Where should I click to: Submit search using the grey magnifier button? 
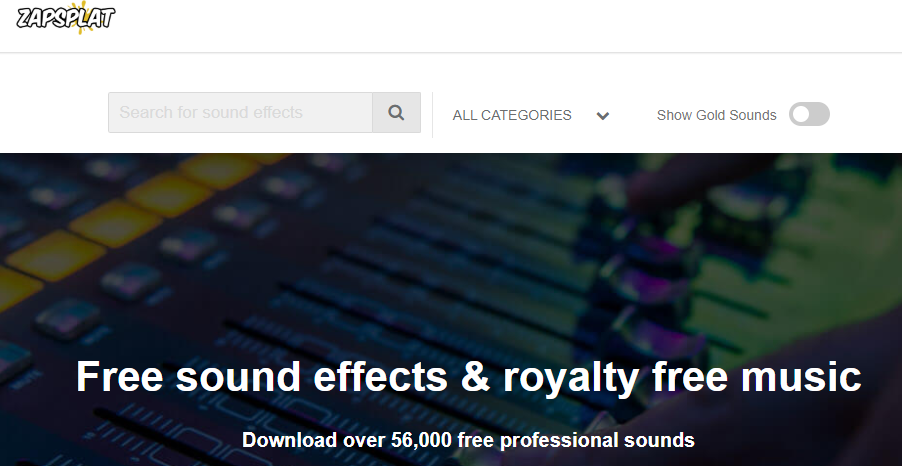coord(396,112)
